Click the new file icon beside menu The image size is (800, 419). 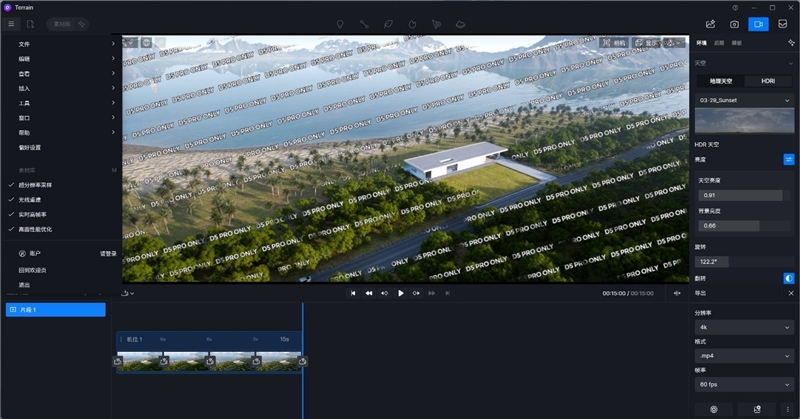point(31,23)
